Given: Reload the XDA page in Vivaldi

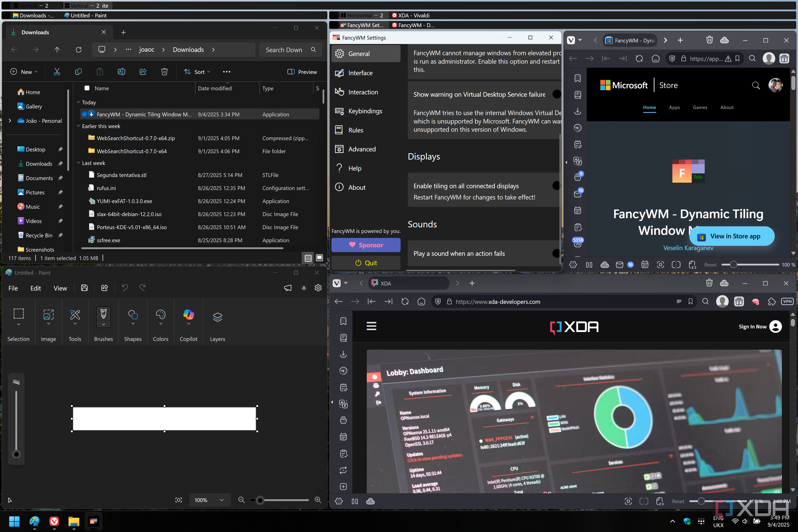Looking at the screenshot, I should (x=405, y=301).
